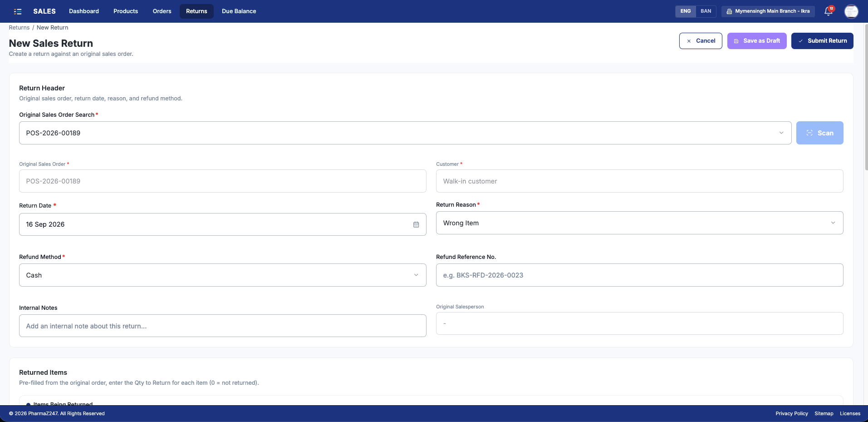Click the Submit Return button
This screenshot has width=868, height=422.
822,41
